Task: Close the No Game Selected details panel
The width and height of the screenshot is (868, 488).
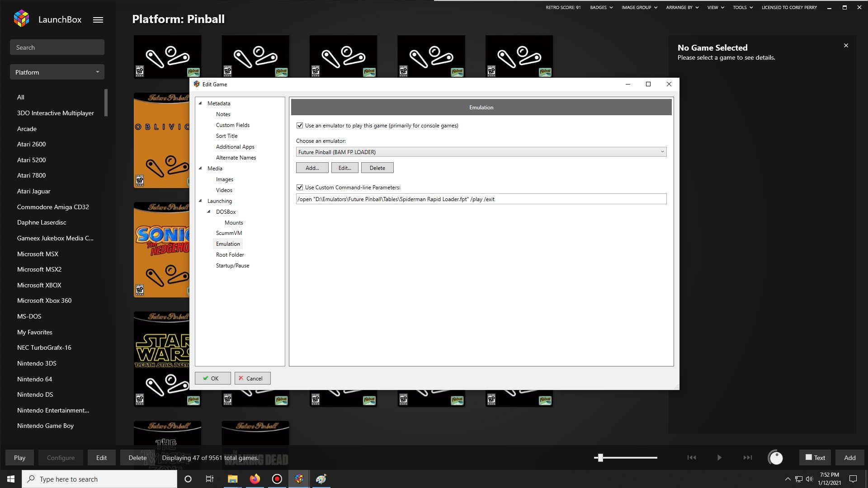Action: 846,46
